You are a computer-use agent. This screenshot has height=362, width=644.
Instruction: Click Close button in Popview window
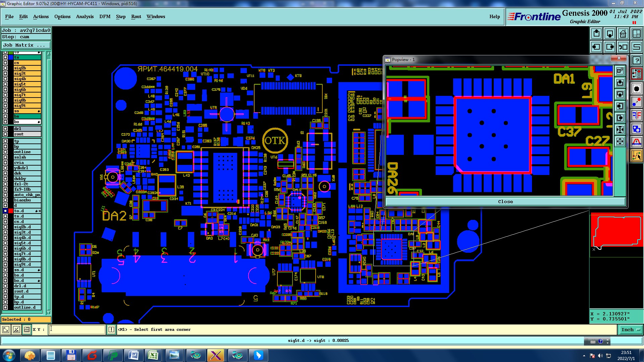pyautogui.click(x=505, y=201)
